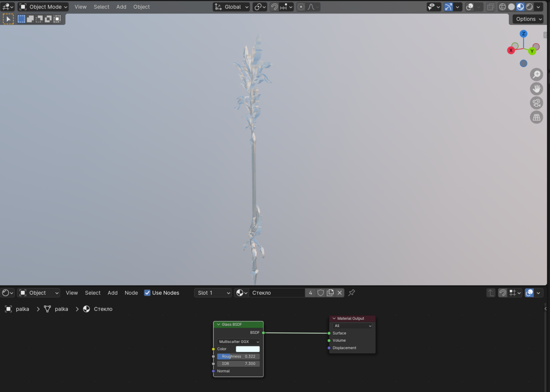Choose the Extend selection mode icon

pos(31,19)
